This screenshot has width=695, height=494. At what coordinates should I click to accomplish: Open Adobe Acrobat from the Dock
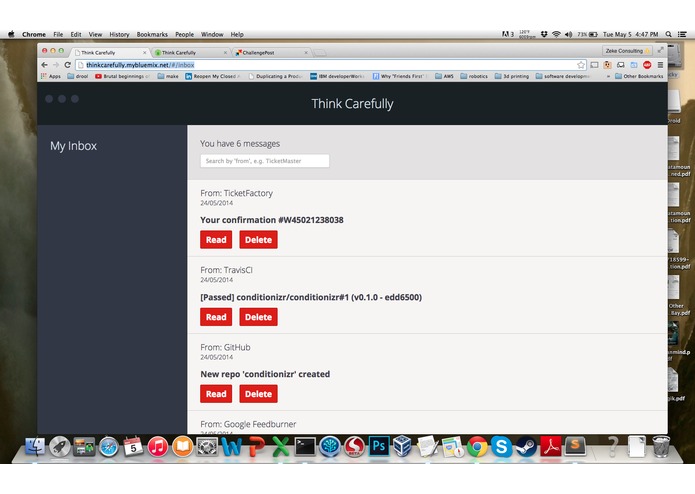click(550, 447)
